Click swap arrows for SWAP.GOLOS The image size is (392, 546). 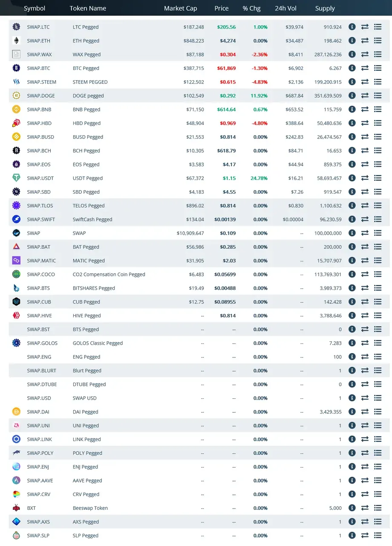point(365,343)
